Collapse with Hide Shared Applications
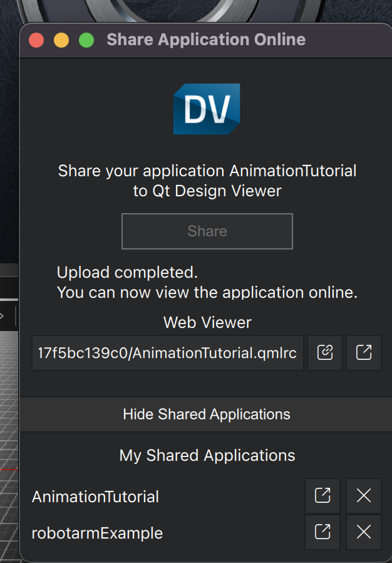 pyautogui.click(x=206, y=414)
